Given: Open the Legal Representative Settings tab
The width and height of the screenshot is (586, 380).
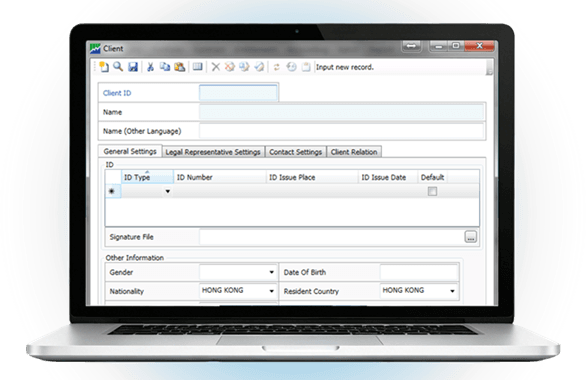Looking at the screenshot, I should [213, 152].
